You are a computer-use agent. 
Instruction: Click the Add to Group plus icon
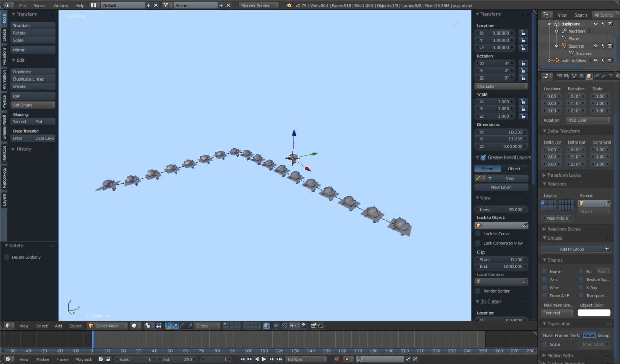pos(607,249)
